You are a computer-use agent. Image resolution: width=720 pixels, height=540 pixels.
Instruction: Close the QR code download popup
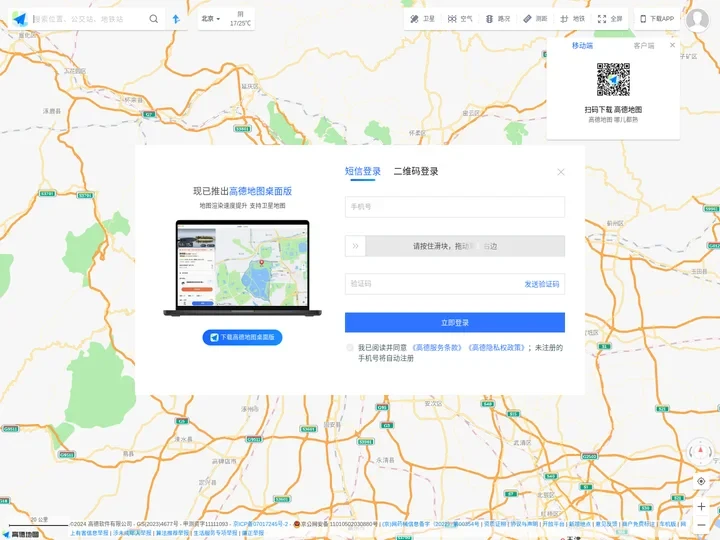[672, 45]
